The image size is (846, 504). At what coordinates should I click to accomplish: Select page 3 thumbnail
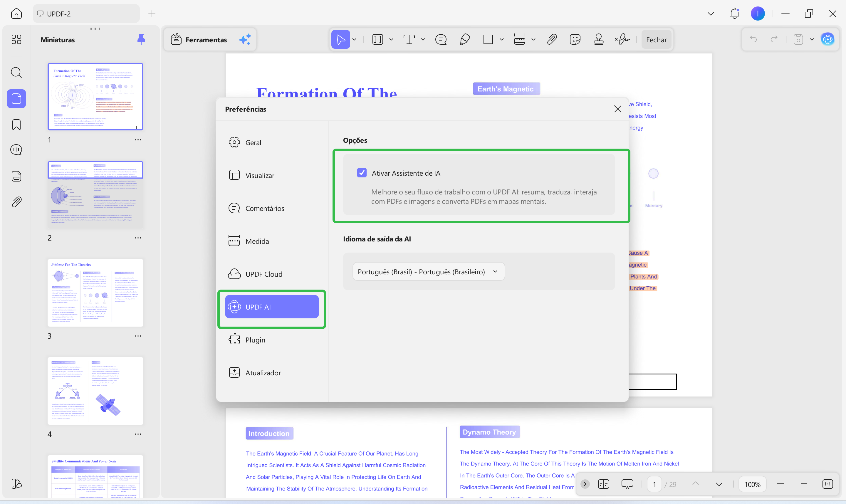(x=95, y=293)
